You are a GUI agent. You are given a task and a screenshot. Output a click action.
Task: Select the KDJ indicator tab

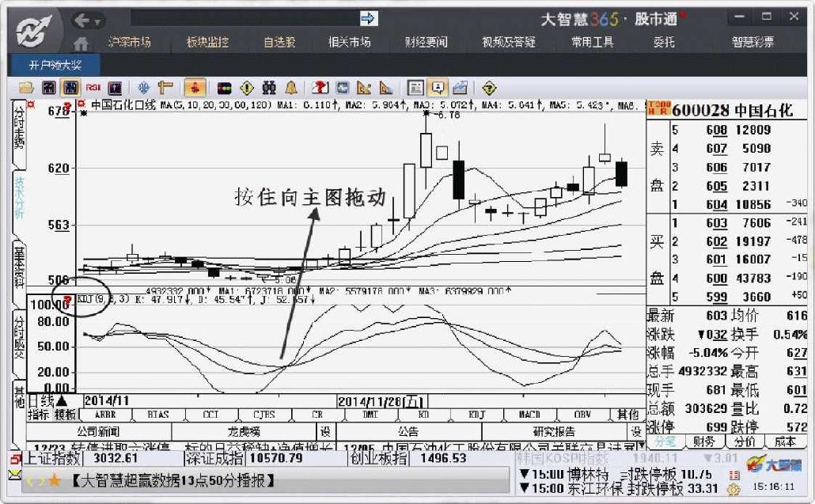coord(476,415)
